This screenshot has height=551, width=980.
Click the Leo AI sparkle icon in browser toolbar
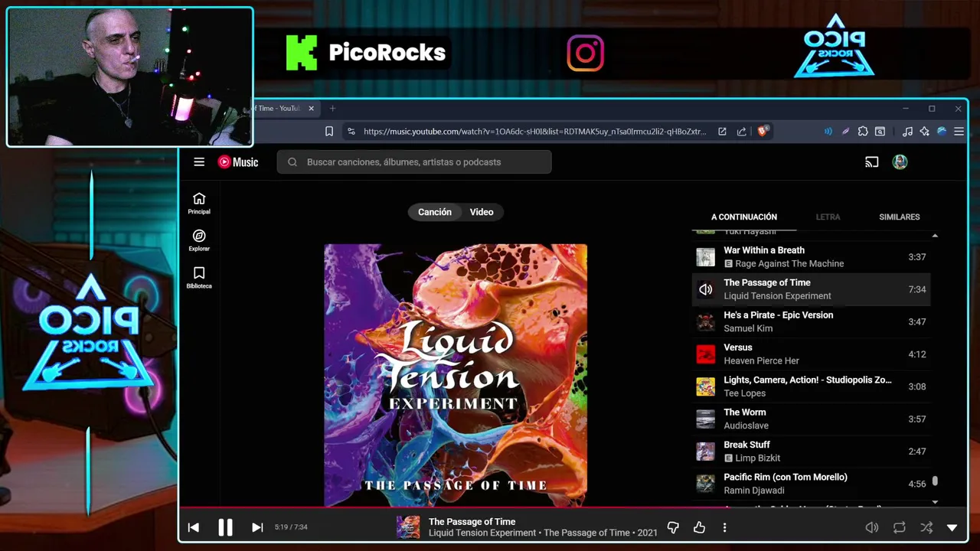[x=925, y=132]
